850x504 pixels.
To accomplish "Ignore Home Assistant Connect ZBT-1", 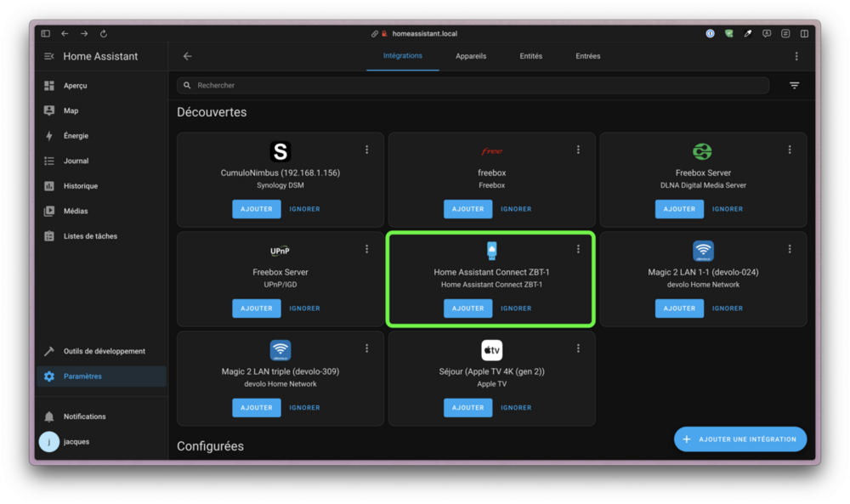I will click(516, 308).
